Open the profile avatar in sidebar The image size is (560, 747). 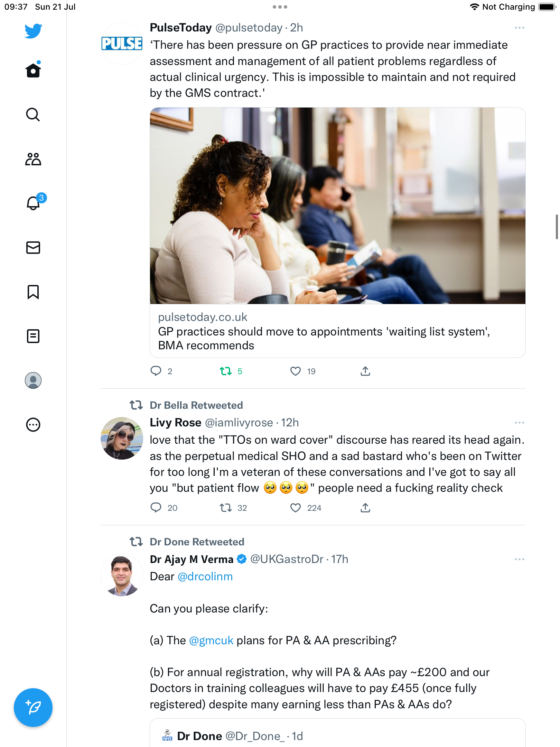33,380
